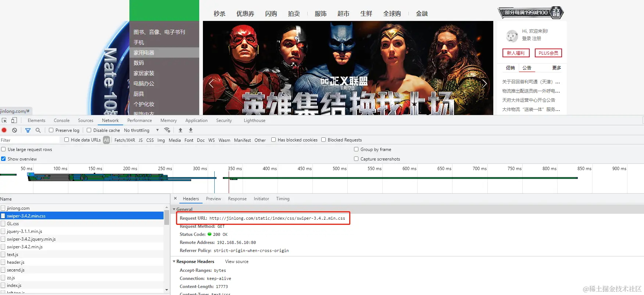This screenshot has width=644, height=295.
Task: Check Hide data URLs option
Action: pos(67,140)
